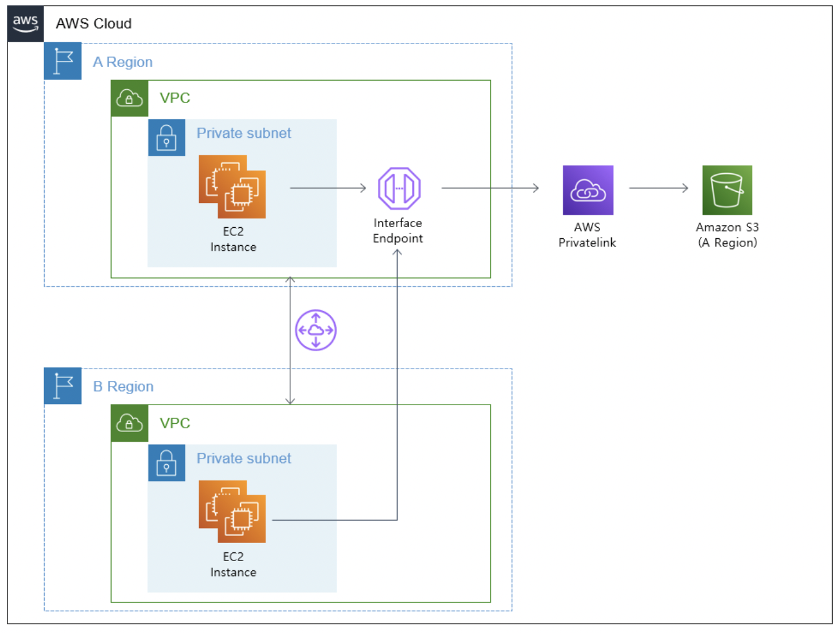Click the VPC label in A Region
840x633 pixels.
click(175, 98)
